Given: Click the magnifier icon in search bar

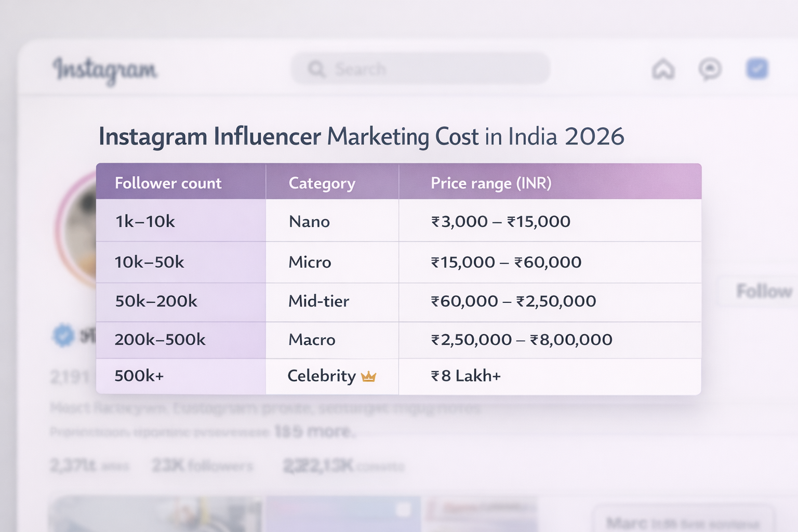Looking at the screenshot, I should click(x=316, y=69).
